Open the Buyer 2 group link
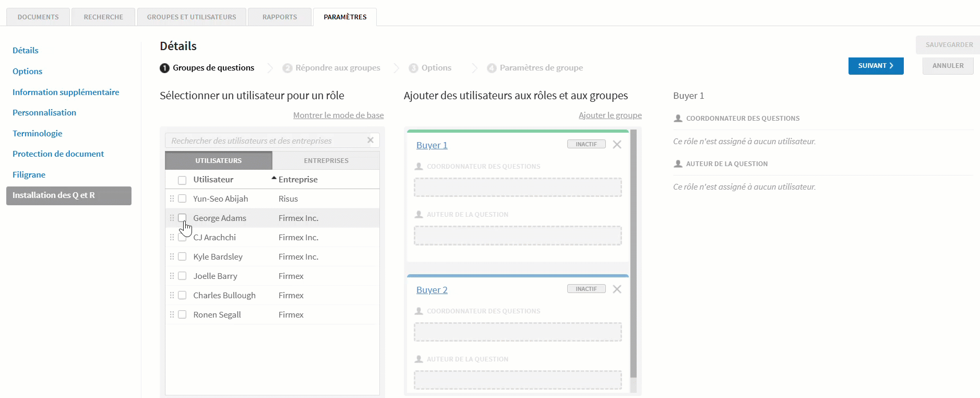This screenshot has width=980, height=398. [x=432, y=290]
